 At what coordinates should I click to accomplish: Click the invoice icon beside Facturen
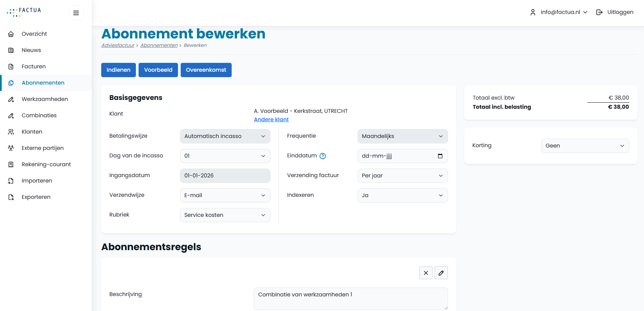coord(11,67)
